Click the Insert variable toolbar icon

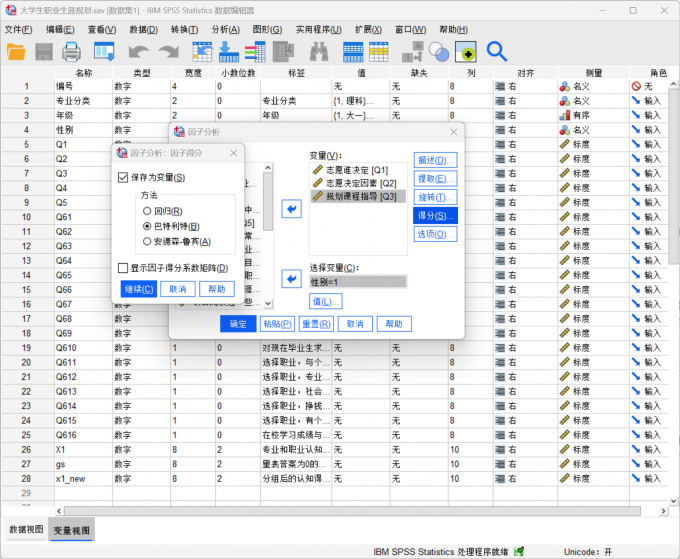[x=379, y=52]
